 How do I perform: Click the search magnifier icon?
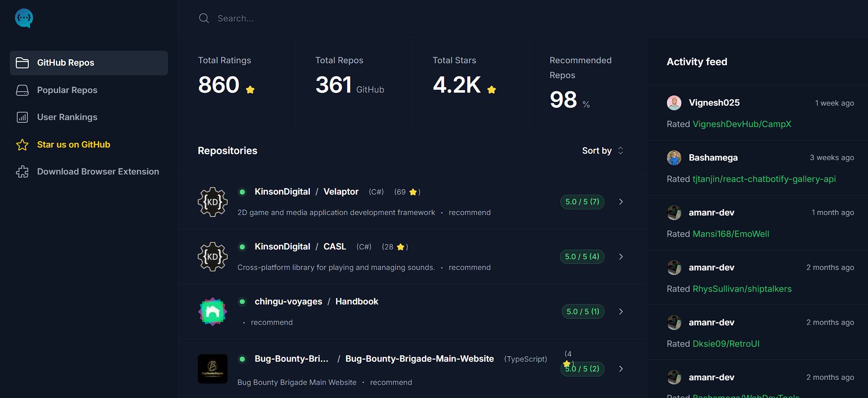pyautogui.click(x=204, y=18)
